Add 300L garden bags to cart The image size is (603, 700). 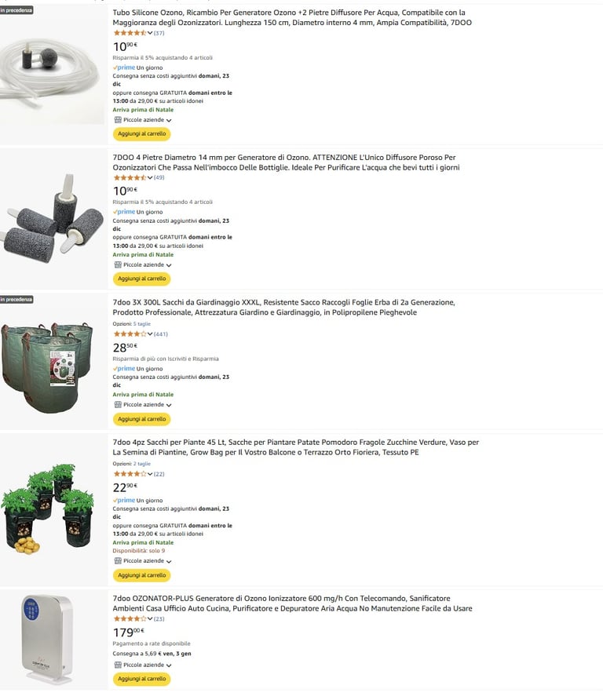[x=141, y=419]
